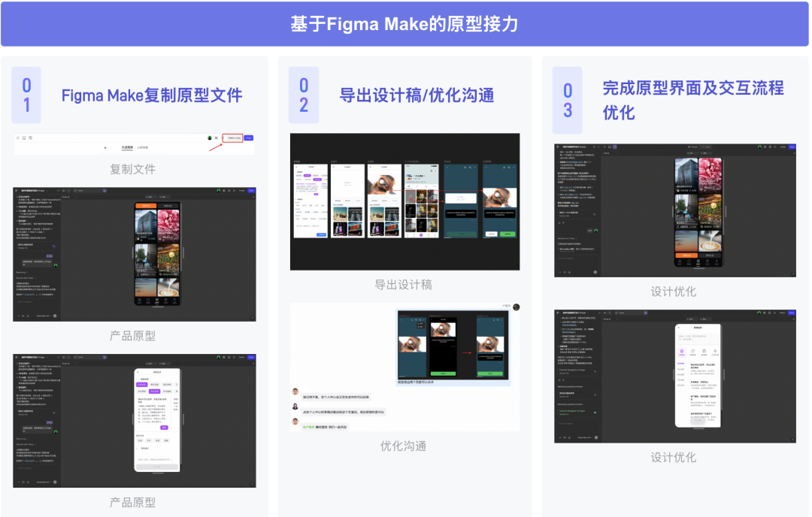812x517 pixels.
Task: Click the orange button in step 03's photo-grid prototype
Action: point(686,255)
